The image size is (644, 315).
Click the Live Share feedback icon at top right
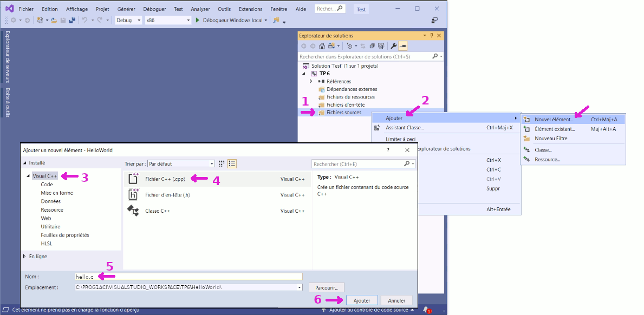pos(434,20)
